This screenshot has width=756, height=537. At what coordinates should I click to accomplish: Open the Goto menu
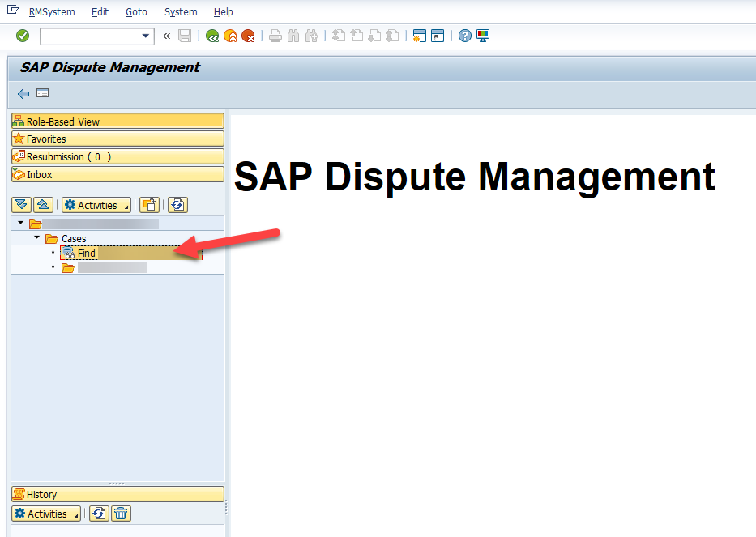pyautogui.click(x=136, y=12)
